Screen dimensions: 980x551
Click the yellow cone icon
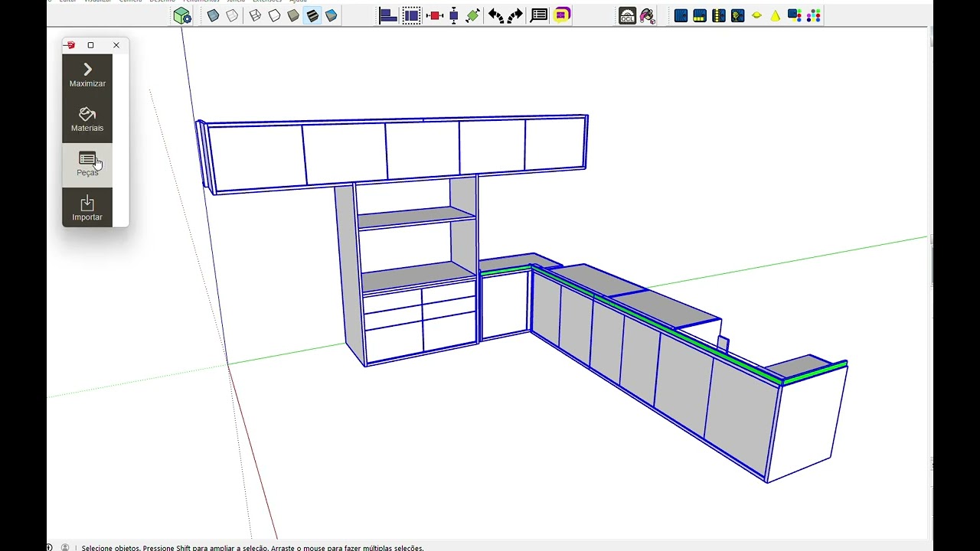(x=776, y=15)
